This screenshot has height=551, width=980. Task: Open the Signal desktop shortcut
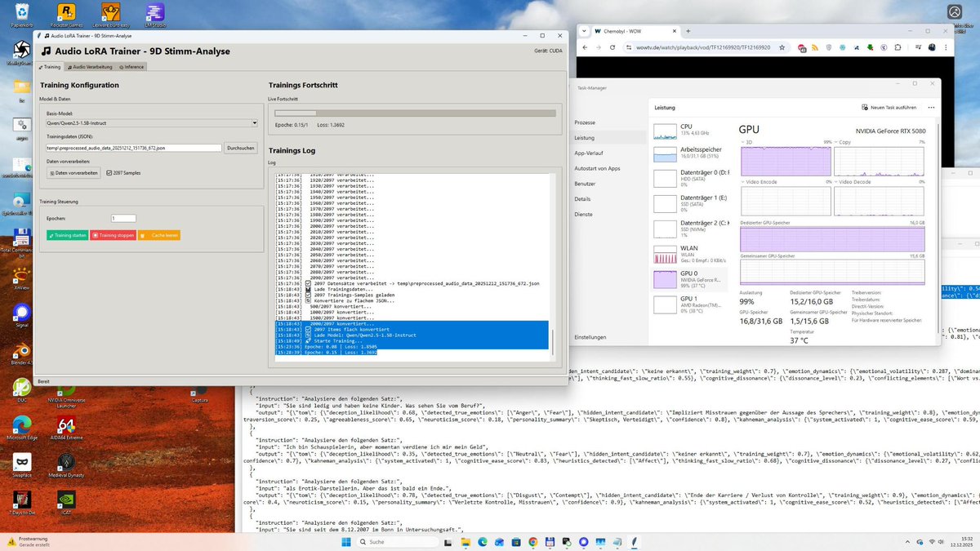point(20,316)
